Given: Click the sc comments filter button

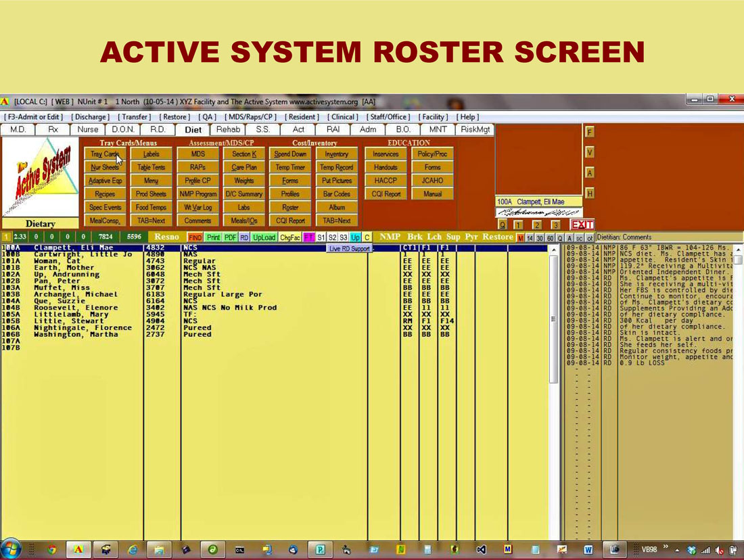Looking at the screenshot, I should [580, 238].
